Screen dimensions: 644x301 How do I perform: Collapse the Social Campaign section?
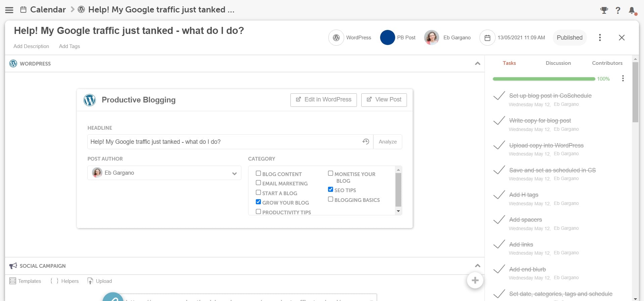tap(477, 266)
